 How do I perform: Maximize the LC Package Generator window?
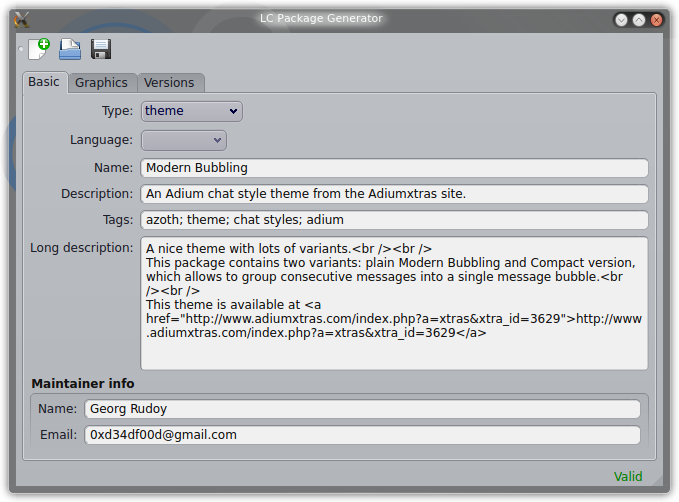point(639,20)
